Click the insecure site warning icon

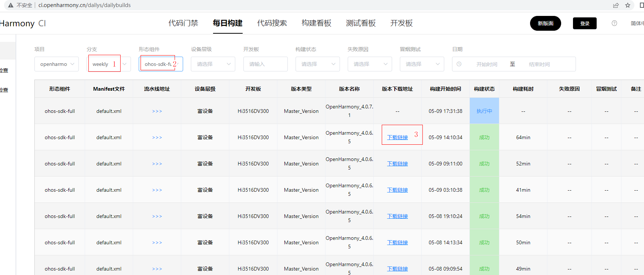coord(11,5)
